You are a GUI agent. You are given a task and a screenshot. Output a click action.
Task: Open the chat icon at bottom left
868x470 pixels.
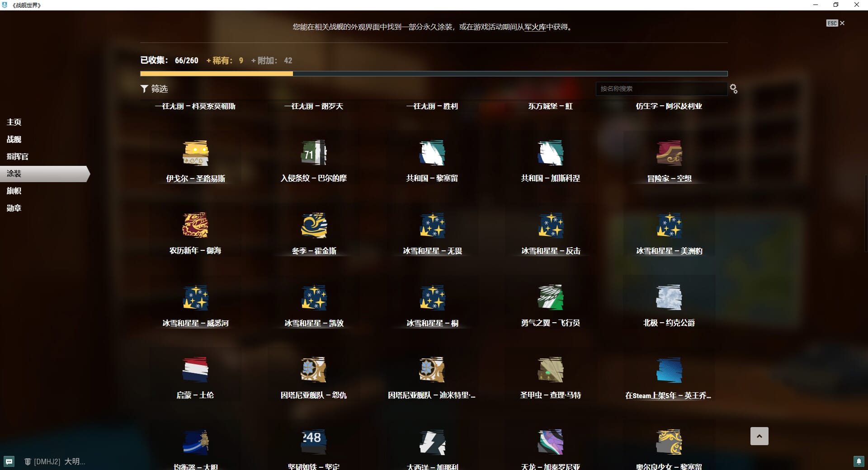point(9,461)
